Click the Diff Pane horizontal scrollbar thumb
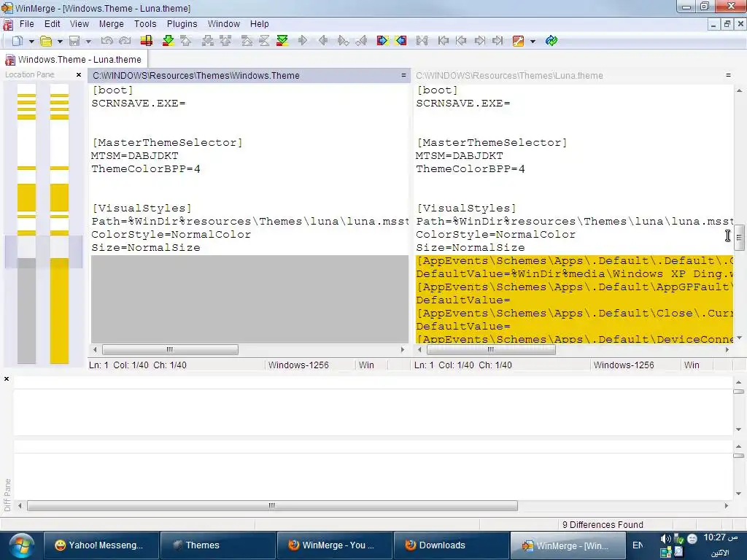Viewport: 747px width, 560px height. coord(272,506)
